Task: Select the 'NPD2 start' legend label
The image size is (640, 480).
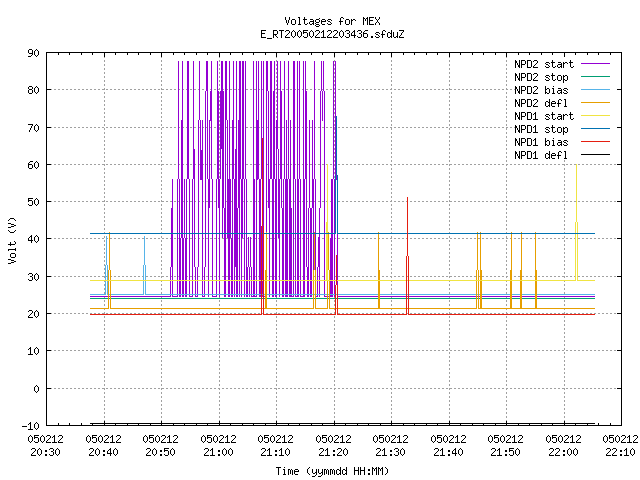Action: [x=544, y=64]
